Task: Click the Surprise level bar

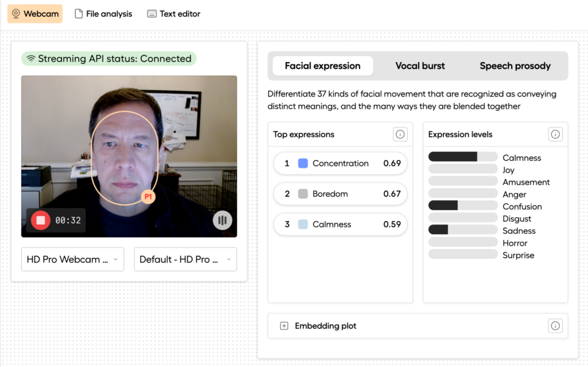Action: click(463, 254)
